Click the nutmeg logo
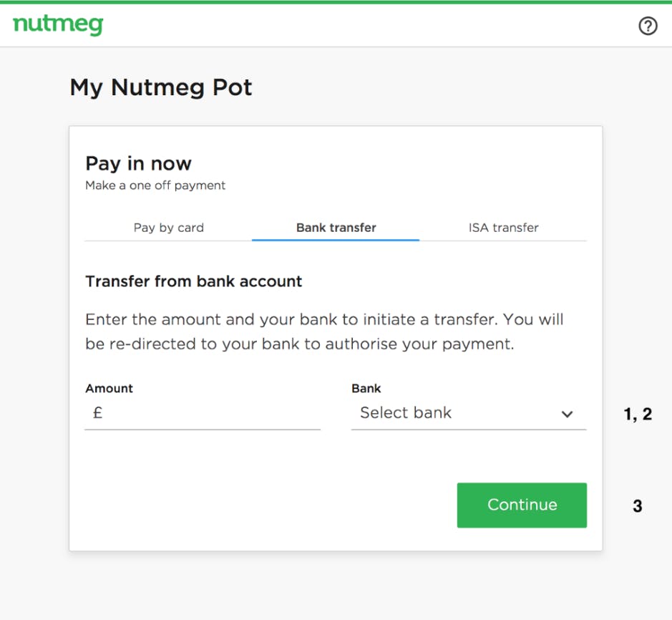This screenshot has width=672, height=620. tap(58, 25)
